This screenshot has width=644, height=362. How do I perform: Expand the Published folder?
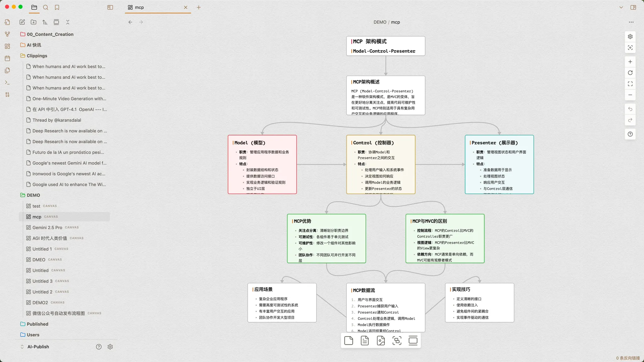[x=37, y=324]
